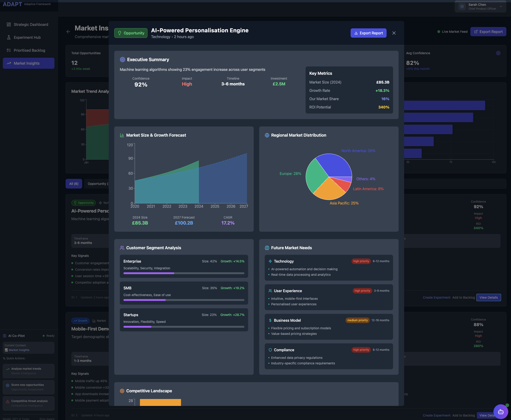Click the Customer Segment Analysis users icon
Viewport: 511px width, 420px height.
pyautogui.click(x=122, y=248)
